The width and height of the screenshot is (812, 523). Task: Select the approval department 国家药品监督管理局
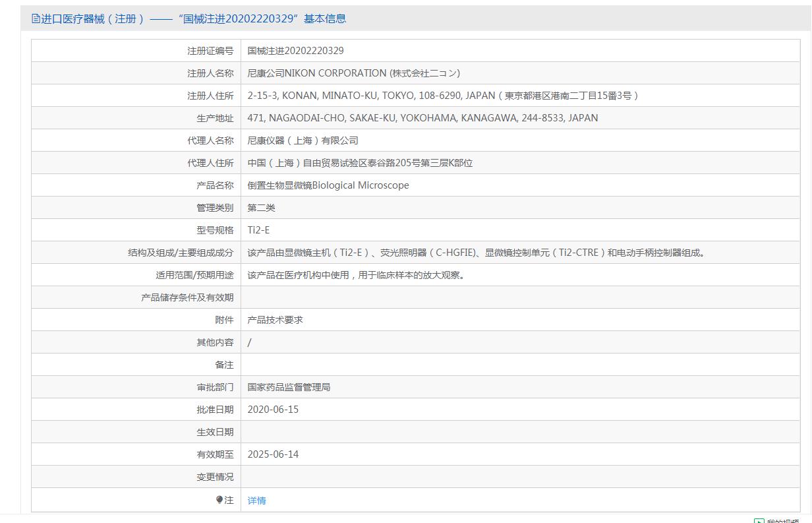(x=289, y=387)
